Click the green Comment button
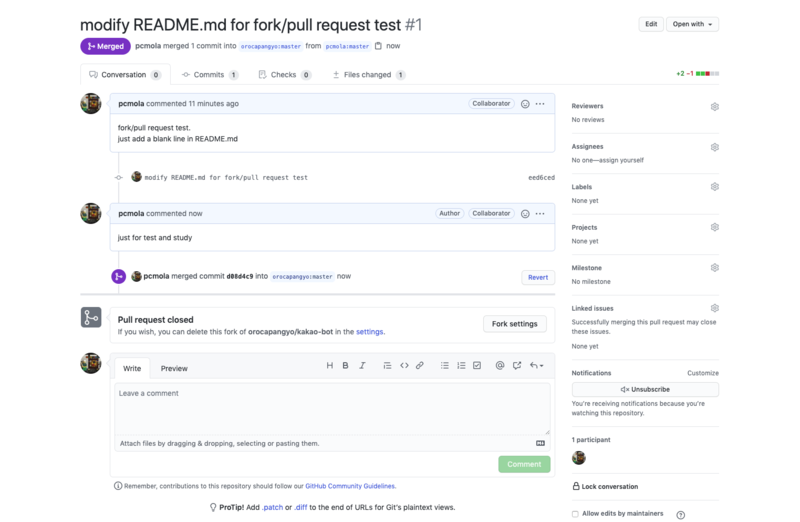800x522 pixels. (524, 464)
